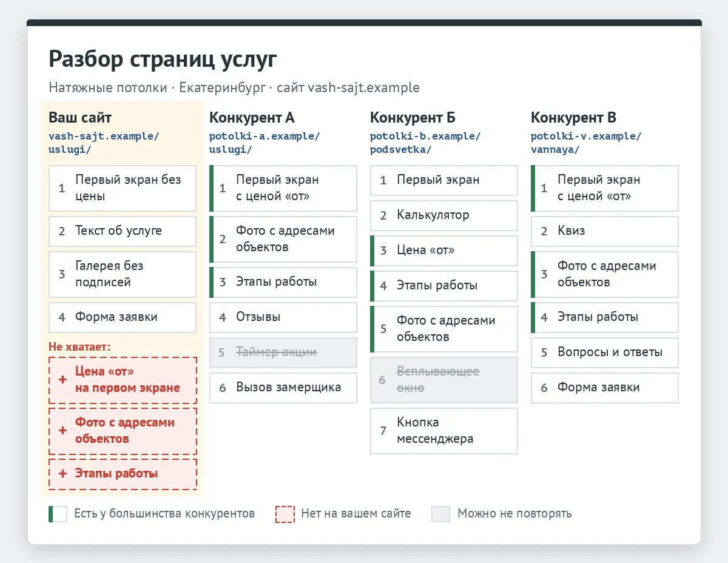This screenshot has width=728, height=563.
Task: Click the title «Разбор страниц услуг»
Action: pos(163,59)
